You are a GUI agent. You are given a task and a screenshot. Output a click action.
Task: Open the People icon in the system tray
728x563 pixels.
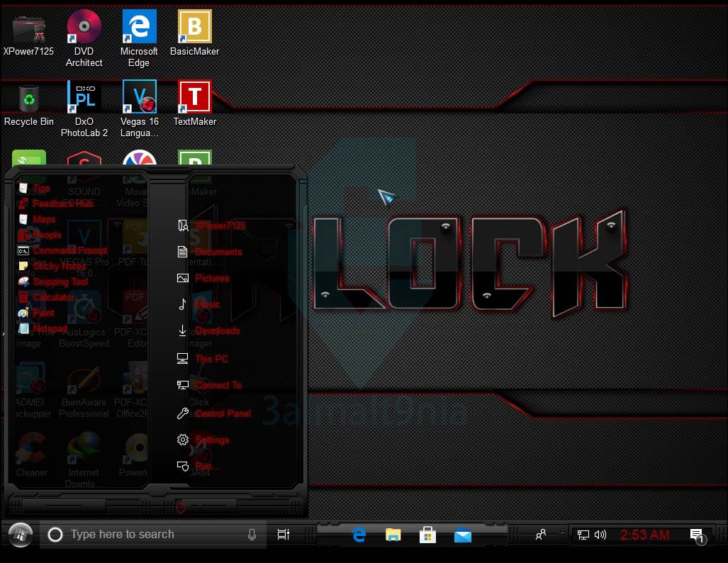[541, 535]
